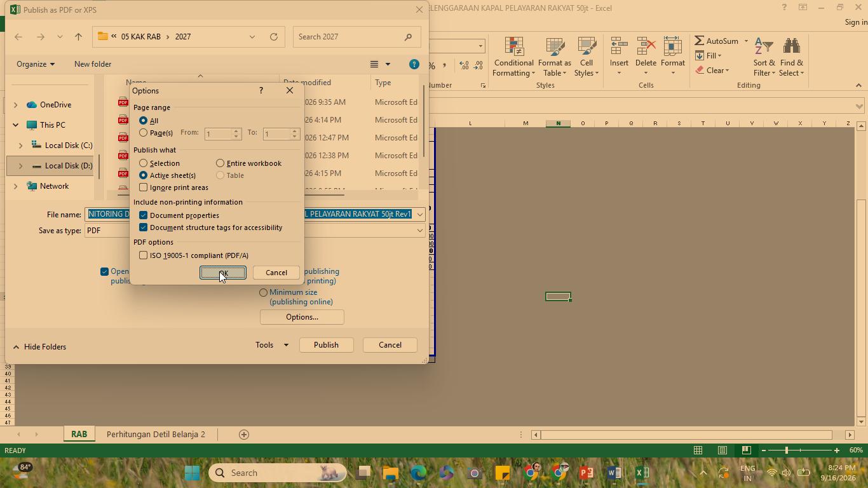Click the AutoSum sigma icon
Image resolution: width=868 pixels, height=488 pixels.
click(699, 41)
